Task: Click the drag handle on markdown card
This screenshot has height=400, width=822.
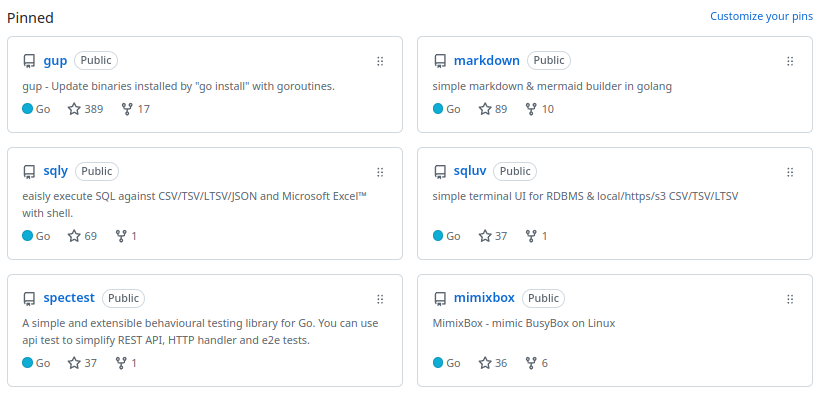Action: click(x=791, y=61)
